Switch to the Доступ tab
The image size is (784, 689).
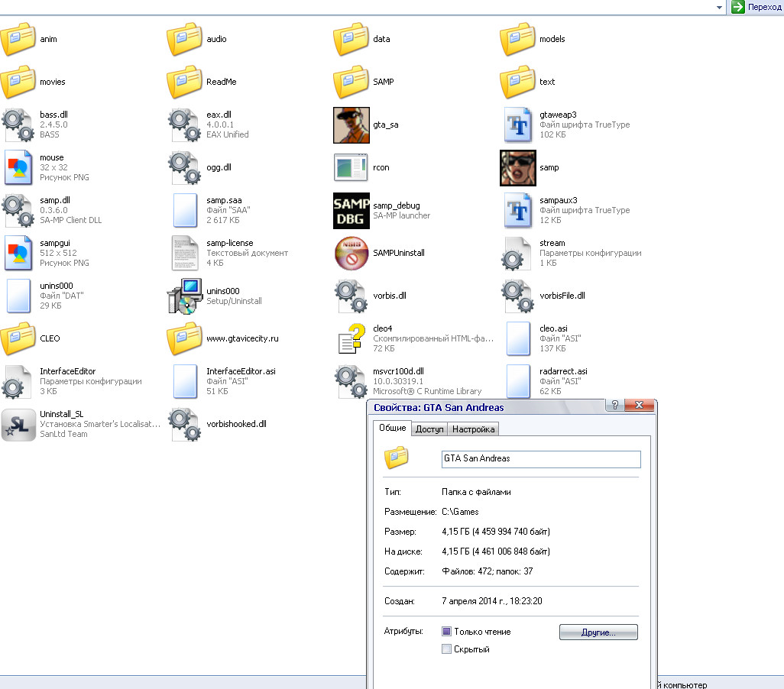(x=429, y=429)
